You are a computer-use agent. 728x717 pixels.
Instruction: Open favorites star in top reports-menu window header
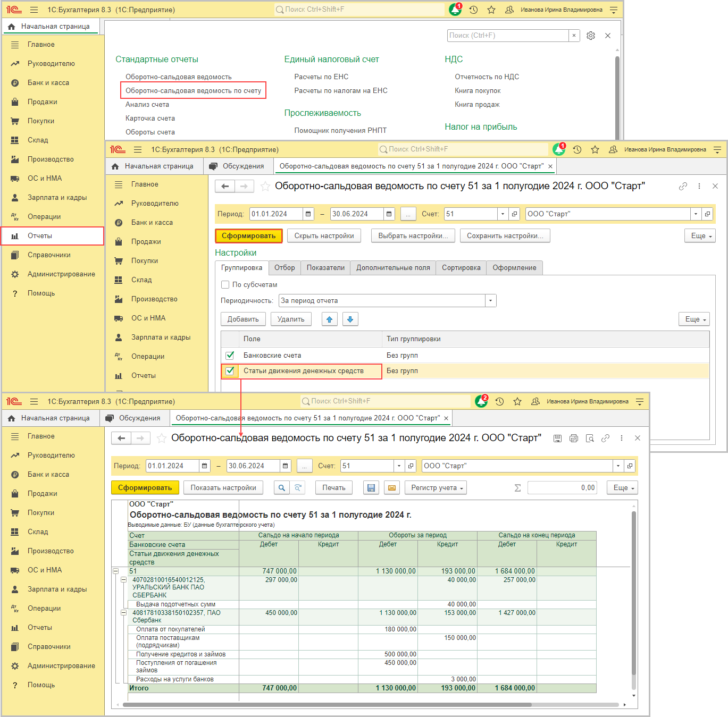491,10
